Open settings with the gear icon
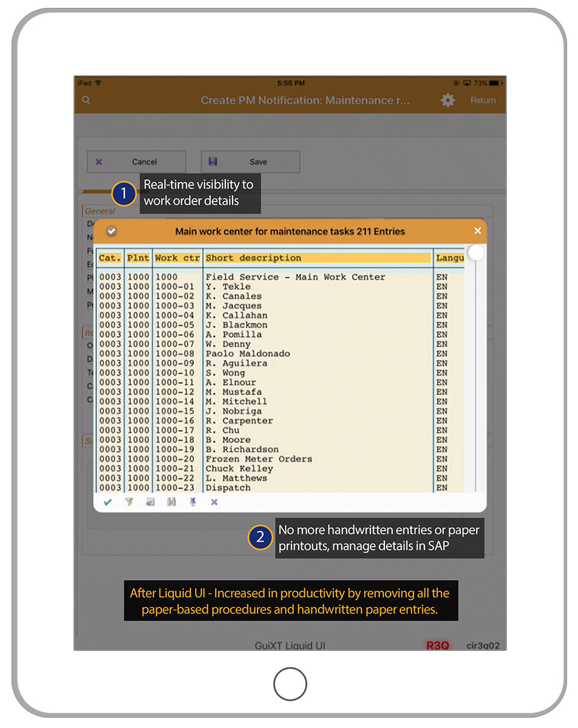Image resolution: width=578 pixels, height=728 pixels. (x=448, y=101)
